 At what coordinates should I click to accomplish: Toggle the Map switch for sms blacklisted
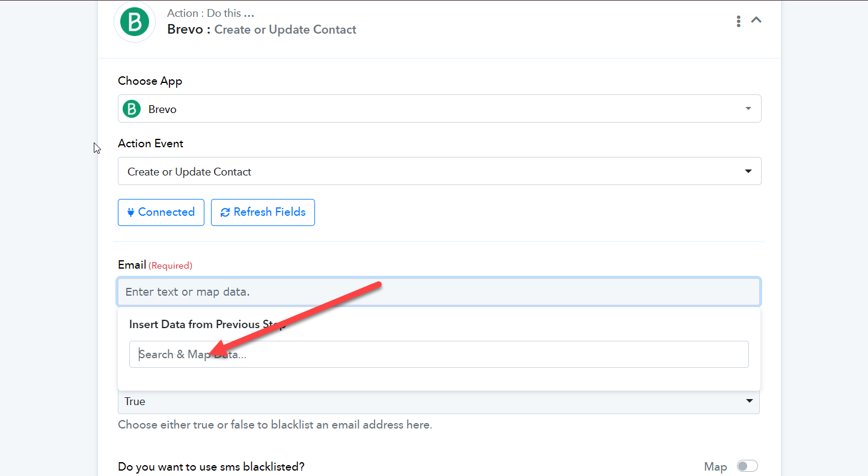[x=747, y=466]
